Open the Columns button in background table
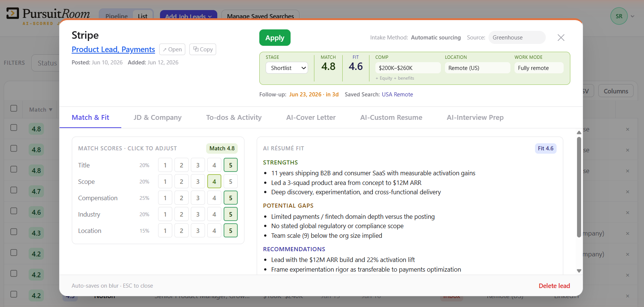The height and width of the screenshot is (307, 644). [616, 91]
